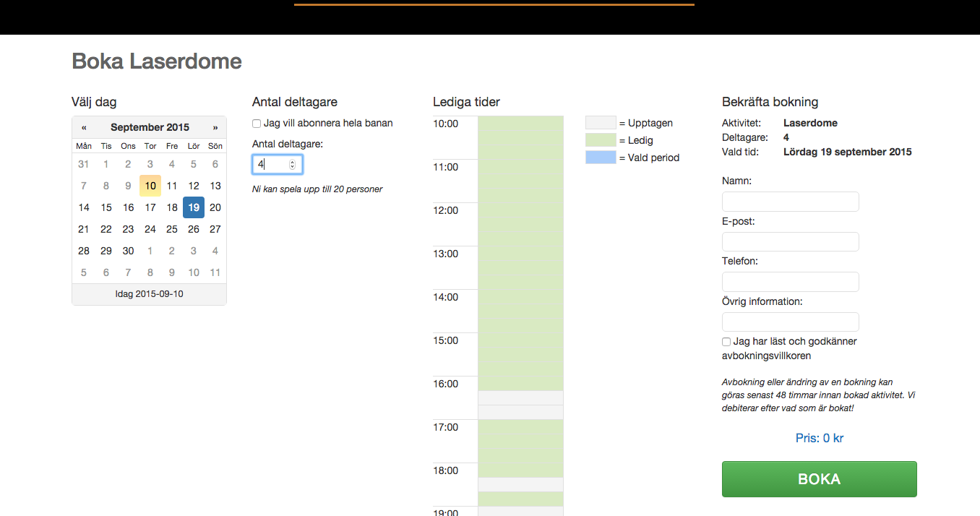Click the Namn input field
980x516 pixels.
click(x=791, y=202)
